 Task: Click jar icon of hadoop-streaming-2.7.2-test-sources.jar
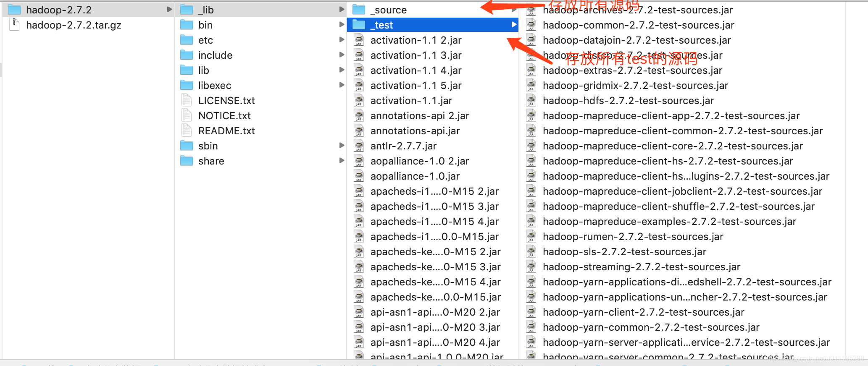point(531,267)
